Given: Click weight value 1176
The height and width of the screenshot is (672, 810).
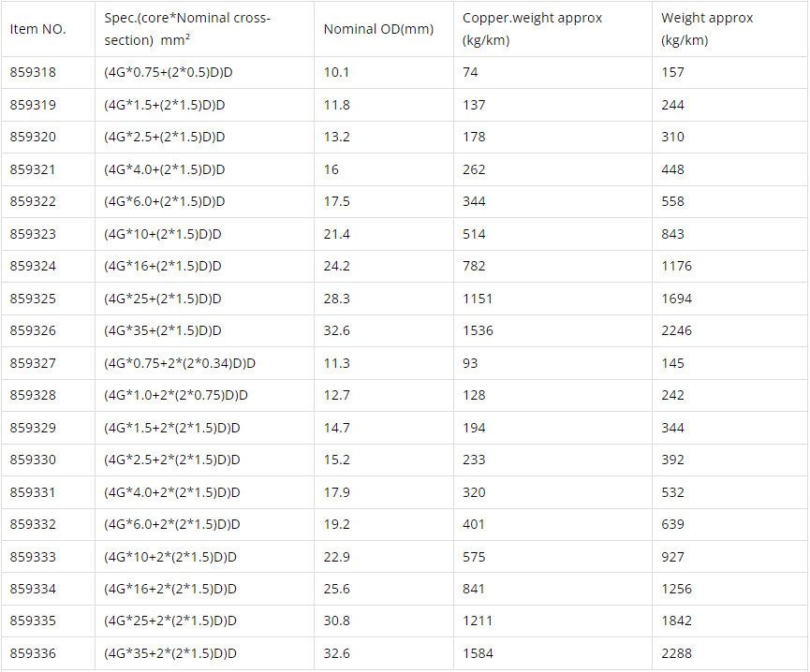Looking at the screenshot, I should pyautogui.click(x=676, y=266).
